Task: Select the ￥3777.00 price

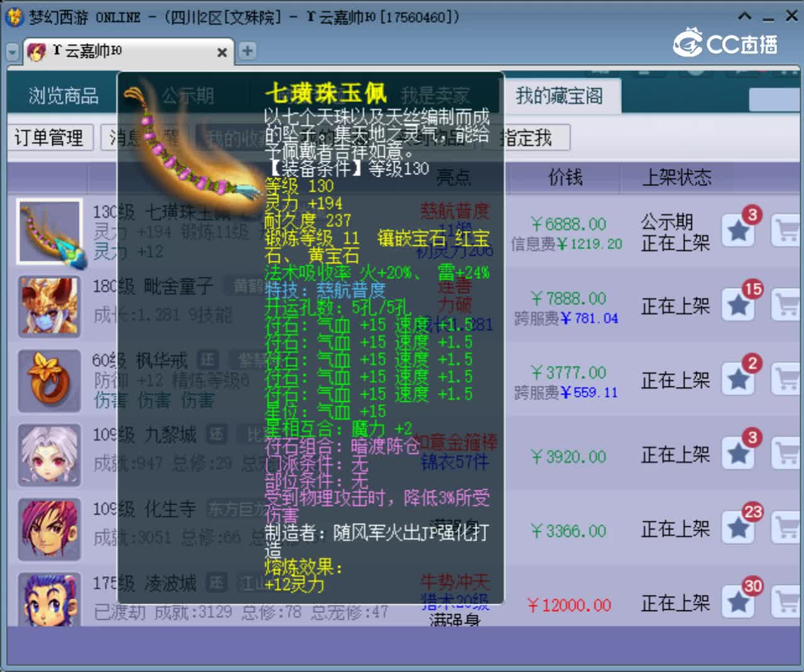Action: (568, 372)
